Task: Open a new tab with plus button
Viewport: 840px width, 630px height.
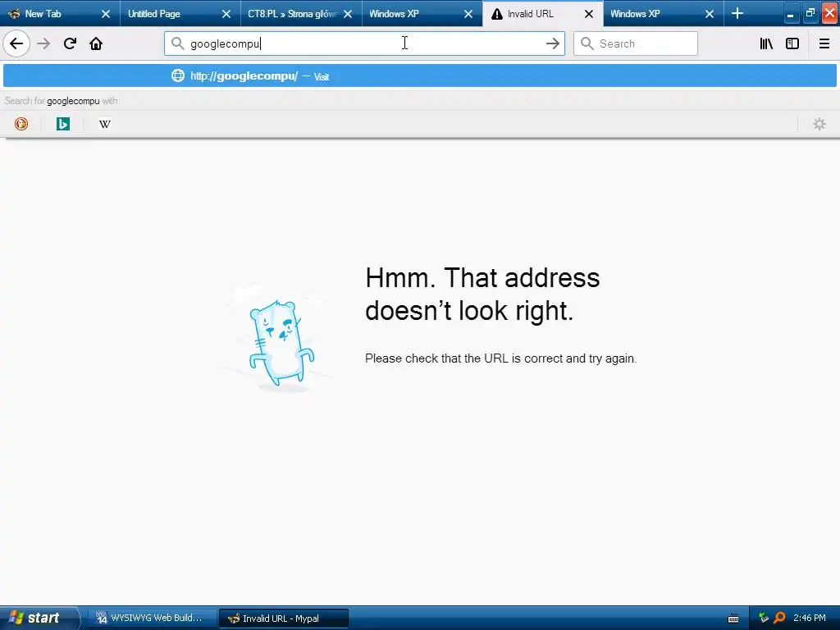Action: 737,13
